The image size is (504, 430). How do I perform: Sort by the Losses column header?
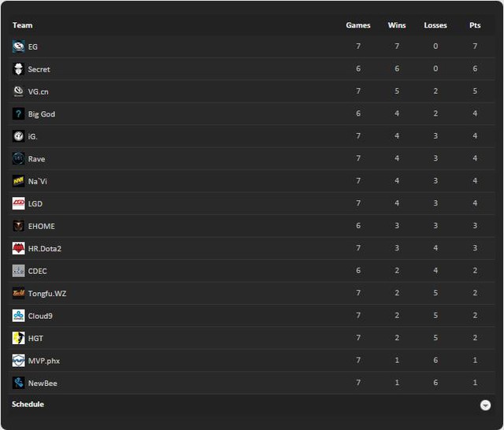click(435, 25)
